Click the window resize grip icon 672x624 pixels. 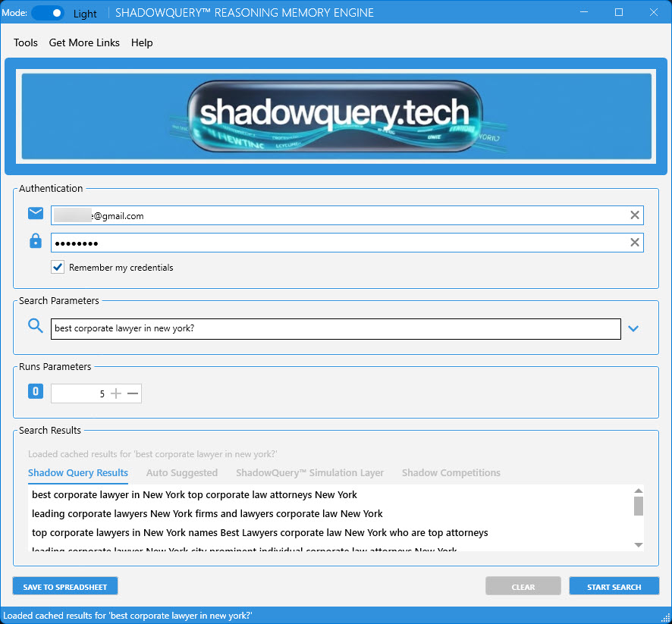(x=666, y=618)
